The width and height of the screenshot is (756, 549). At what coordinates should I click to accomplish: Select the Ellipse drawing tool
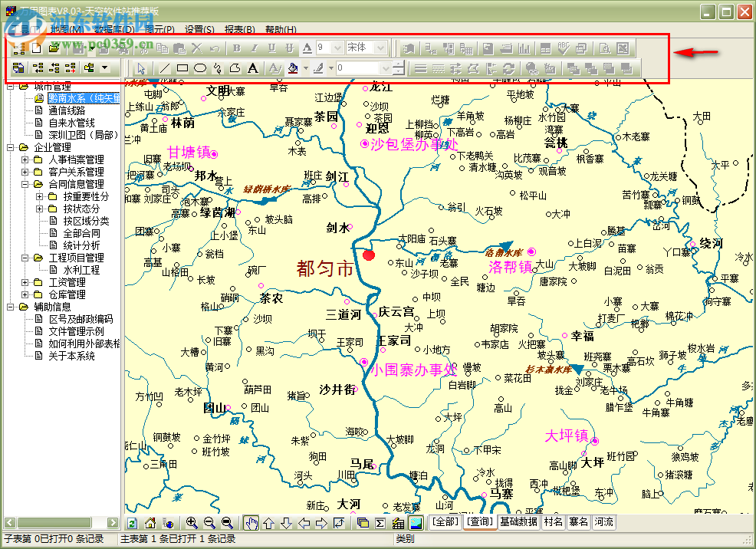199,69
